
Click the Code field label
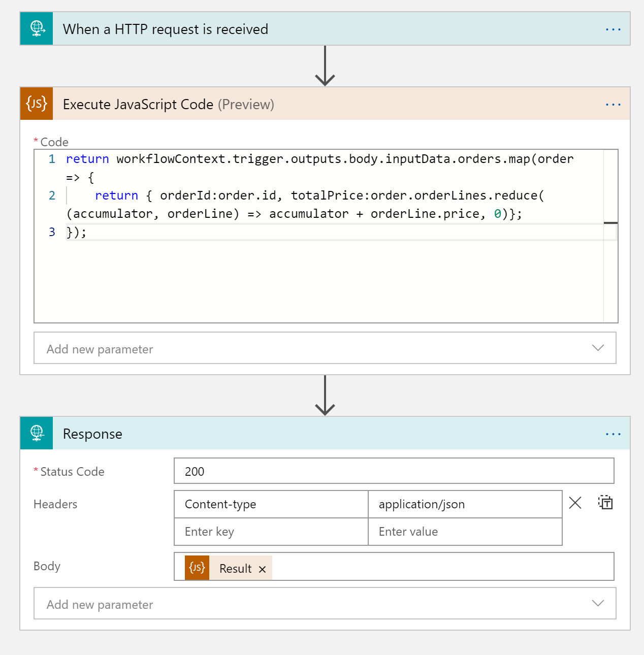tap(53, 142)
